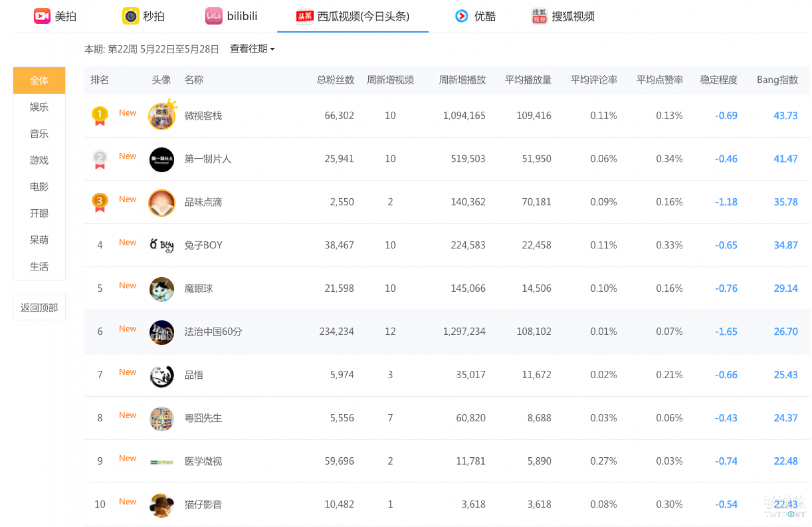Expand 查看往期 period dropdown
This screenshot has width=812, height=527.
point(252,49)
